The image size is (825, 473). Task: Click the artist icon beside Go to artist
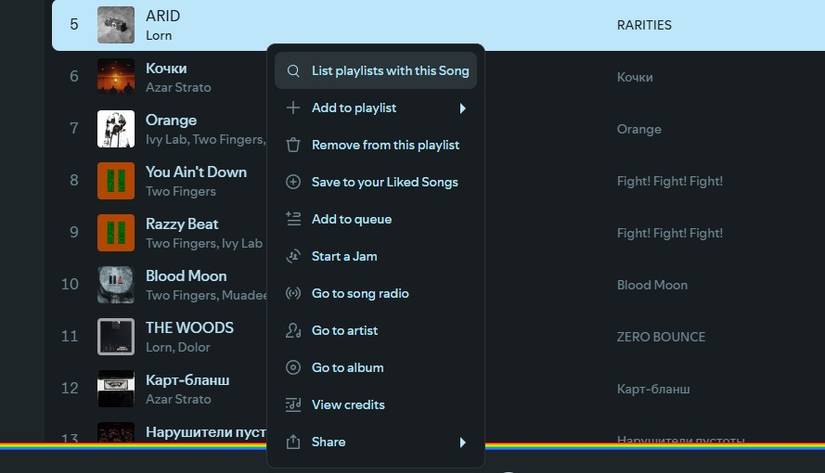293,330
